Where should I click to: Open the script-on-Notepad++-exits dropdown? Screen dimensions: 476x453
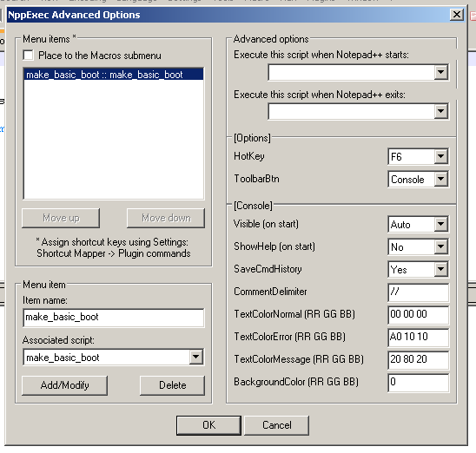[440, 111]
